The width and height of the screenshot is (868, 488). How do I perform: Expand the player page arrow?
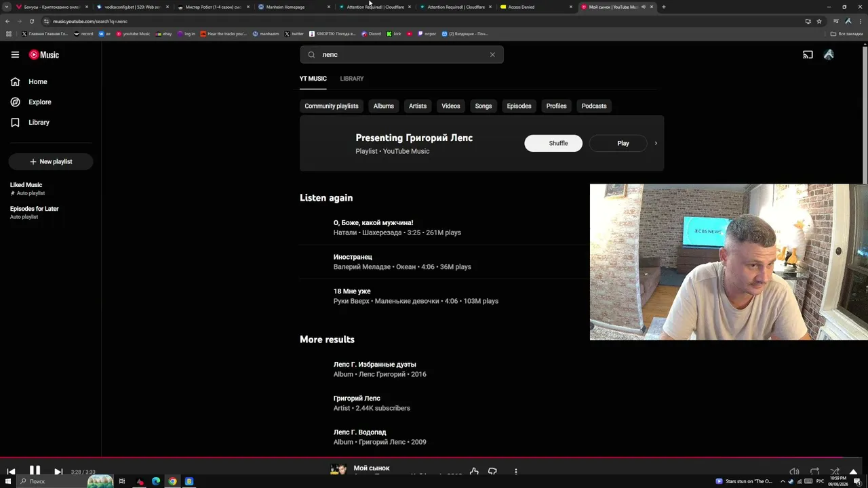coord(854,472)
